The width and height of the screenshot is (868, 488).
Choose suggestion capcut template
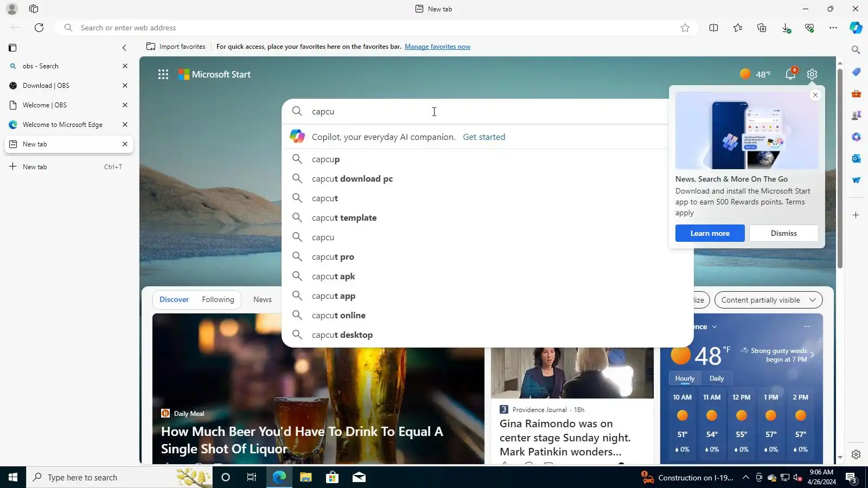tap(488, 218)
